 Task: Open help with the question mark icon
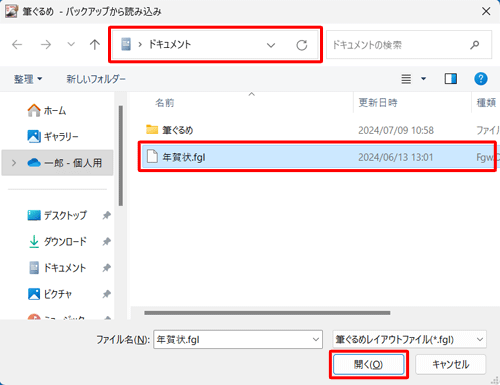point(481,79)
